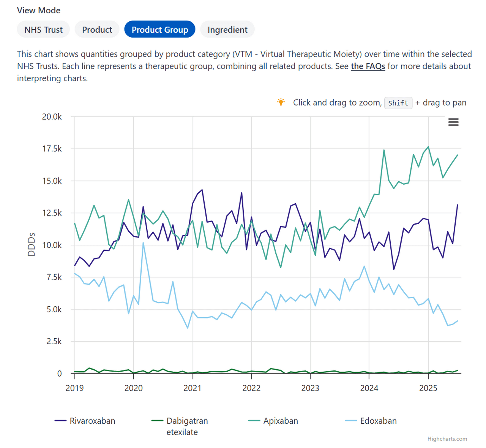The height and width of the screenshot is (448, 486).
Task: Click the DDDs y-axis title
Action: 32,245
